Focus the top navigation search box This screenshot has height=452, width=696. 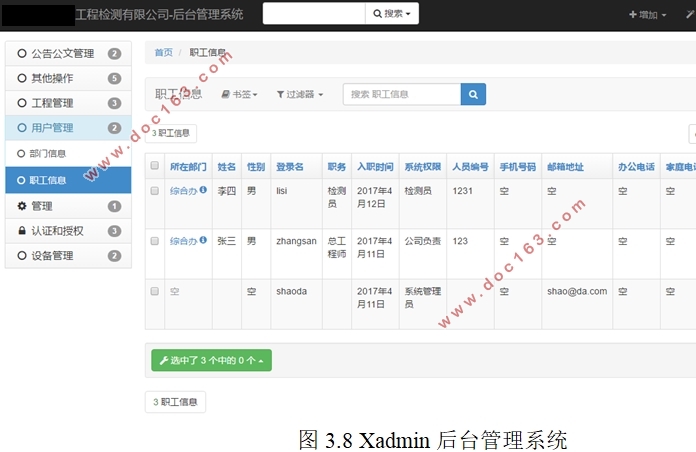pos(314,14)
